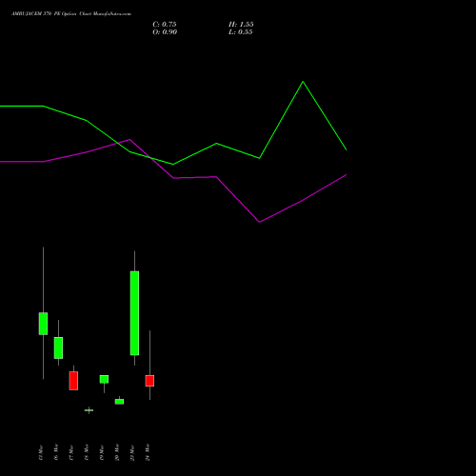The image size is (476, 476).
Task: Click the small green candle on 20 Mar
Action: pos(119,402)
